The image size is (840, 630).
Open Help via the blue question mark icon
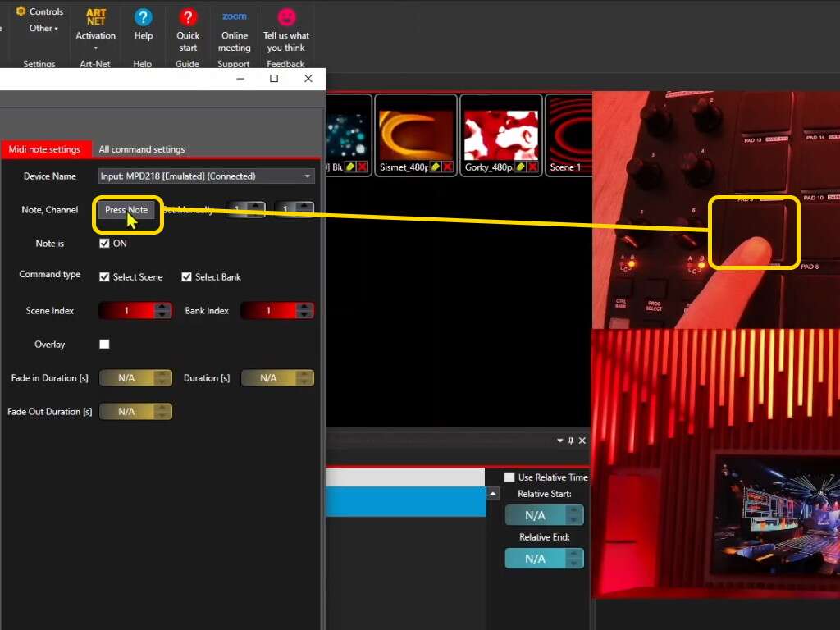[x=143, y=16]
